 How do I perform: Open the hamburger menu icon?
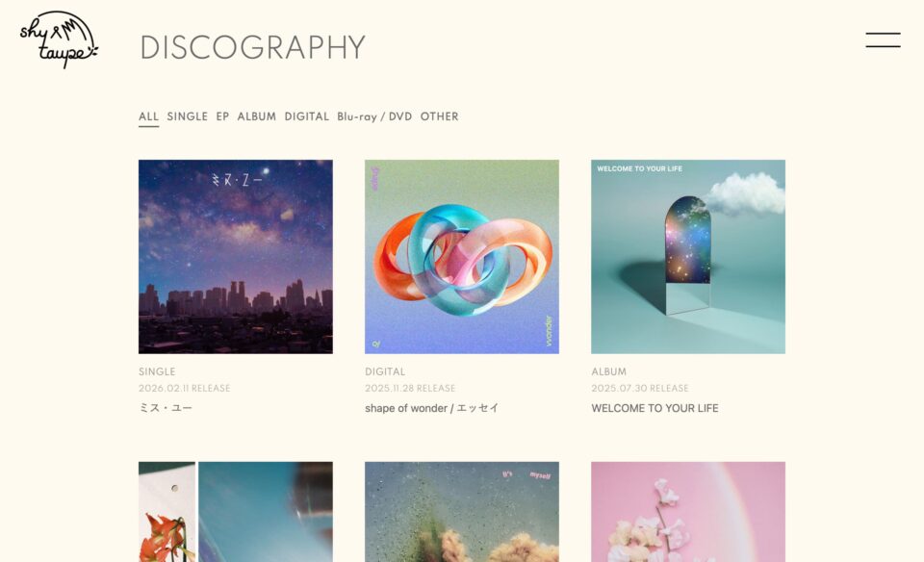(x=883, y=40)
